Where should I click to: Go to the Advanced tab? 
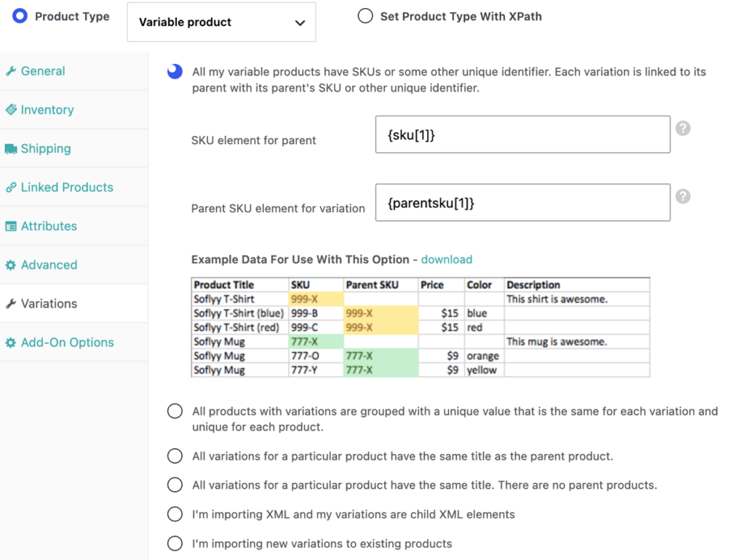tap(73, 265)
